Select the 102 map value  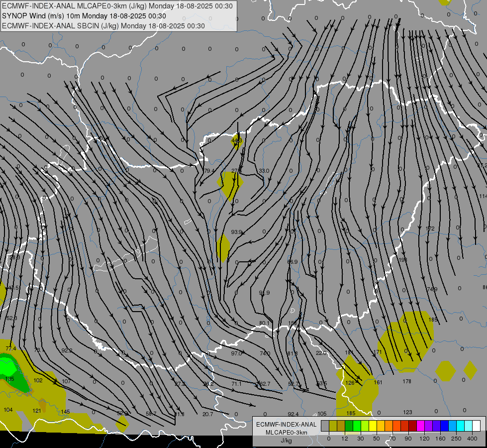(x=38, y=380)
